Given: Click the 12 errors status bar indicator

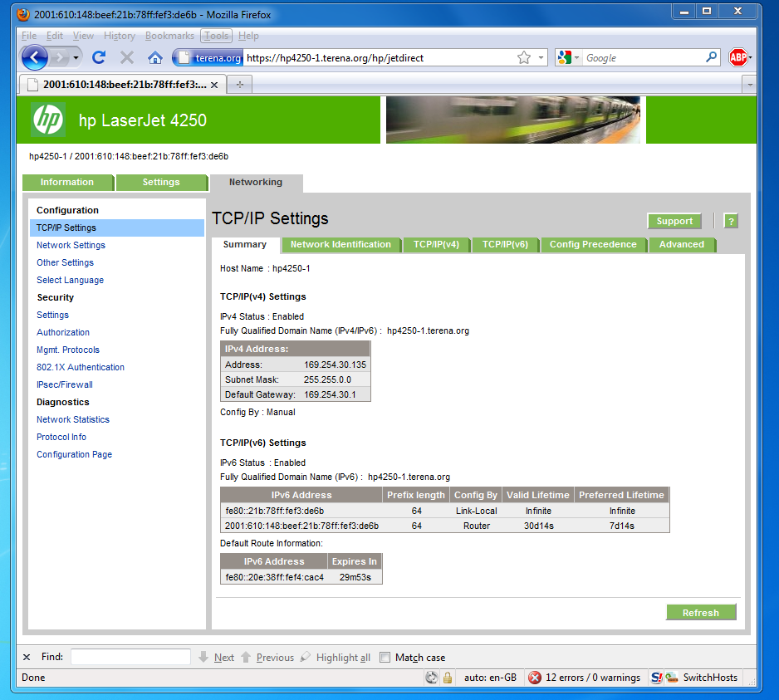Looking at the screenshot, I should (x=585, y=678).
